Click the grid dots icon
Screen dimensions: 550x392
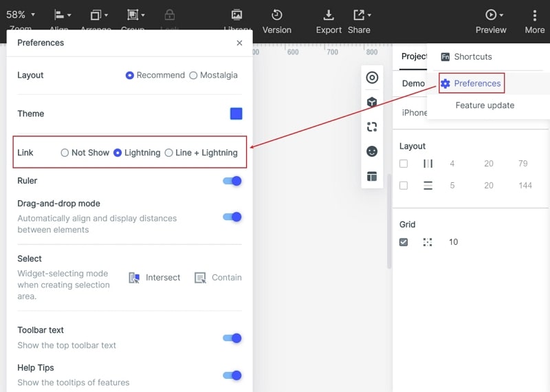(x=427, y=242)
